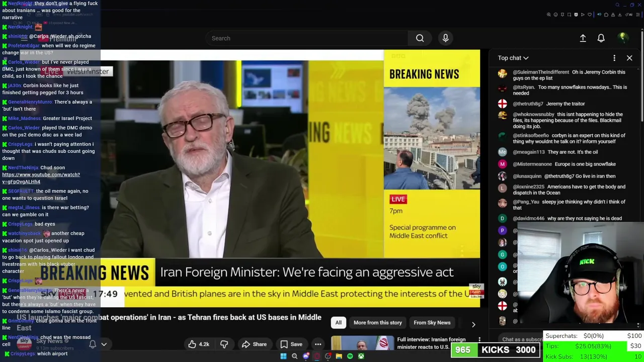Open Opera GX from the taskbar

tap(317, 356)
